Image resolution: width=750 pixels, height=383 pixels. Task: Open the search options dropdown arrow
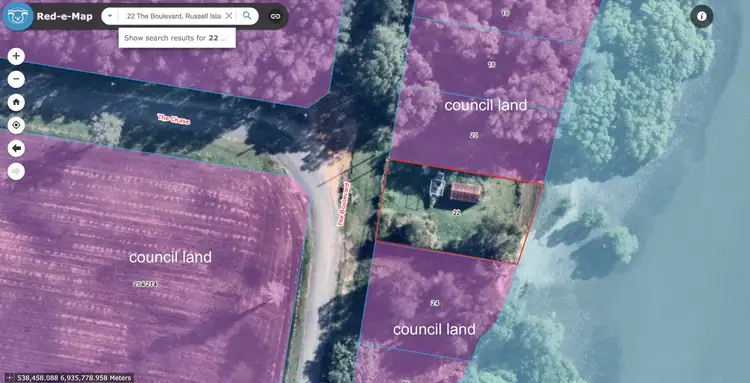click(110, 16)
